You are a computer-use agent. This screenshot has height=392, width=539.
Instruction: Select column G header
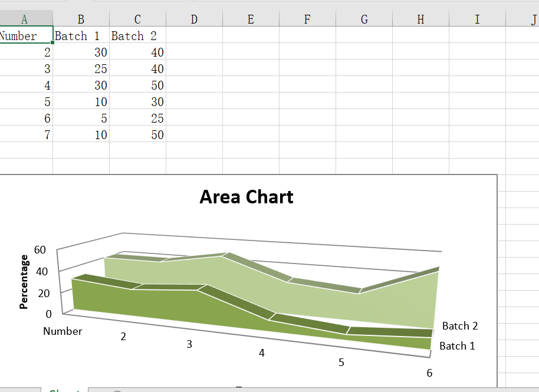point(364,18)
